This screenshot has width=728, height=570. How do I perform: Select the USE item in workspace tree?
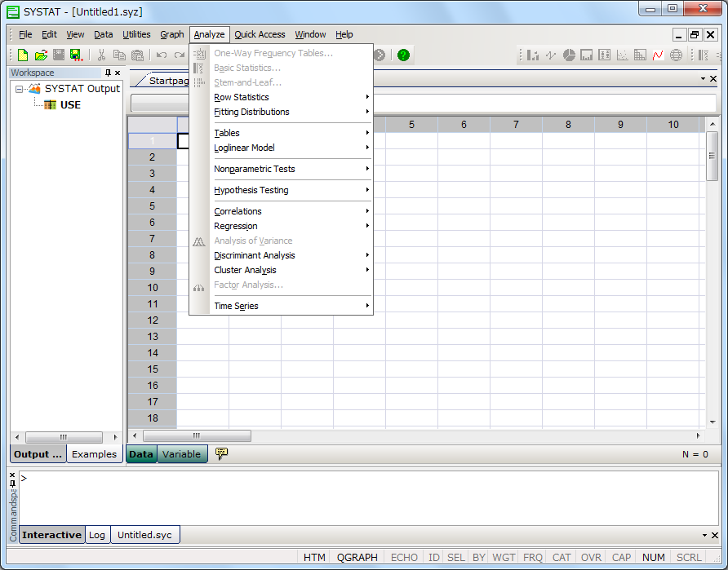(70, 104)
